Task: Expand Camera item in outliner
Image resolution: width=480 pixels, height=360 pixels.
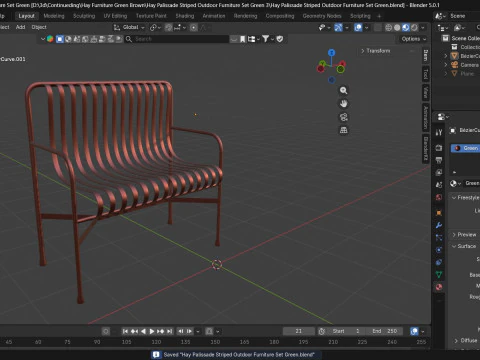Action: [446, 64]
